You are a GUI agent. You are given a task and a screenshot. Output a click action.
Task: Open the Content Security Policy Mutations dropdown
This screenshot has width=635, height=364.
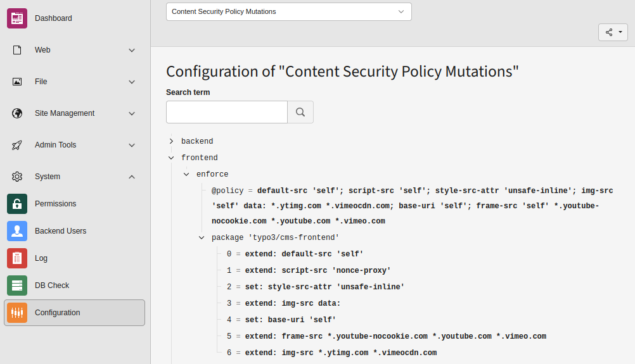[289, 12]
